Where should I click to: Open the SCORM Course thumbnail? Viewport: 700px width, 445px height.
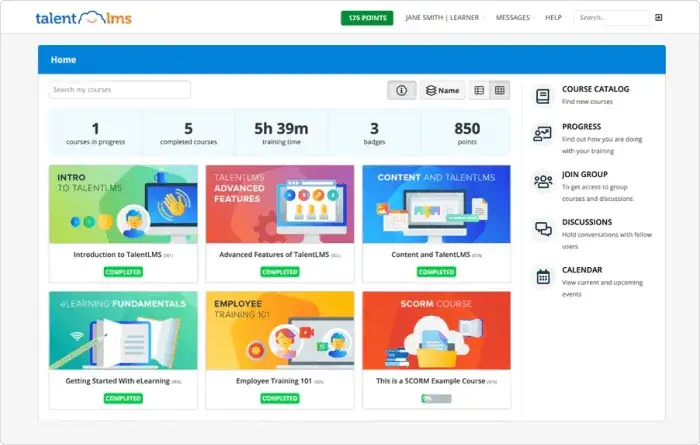pyautogui.click(x=437, y=331)
